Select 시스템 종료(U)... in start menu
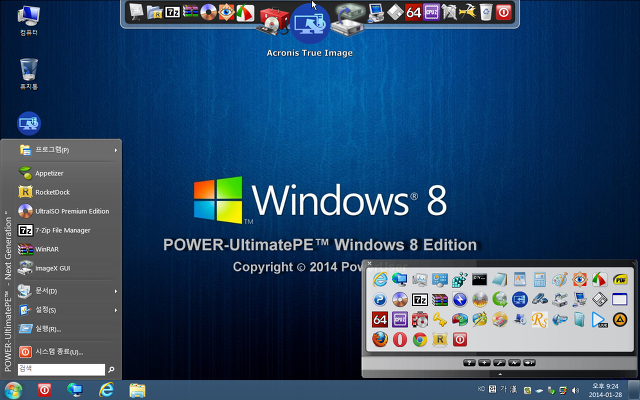Image resolution: width=640 pixels, height=400 pixels. pos(69,351)
